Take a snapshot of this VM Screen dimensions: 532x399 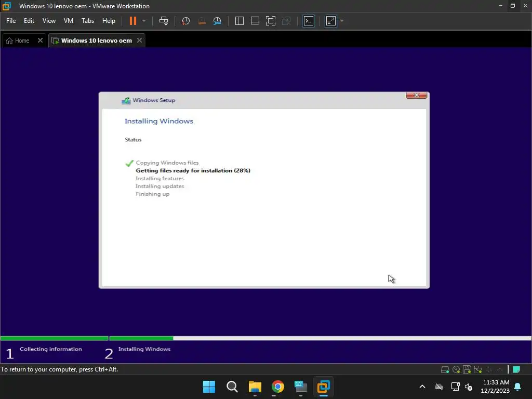pyautogui.click(x=185, y=21)
